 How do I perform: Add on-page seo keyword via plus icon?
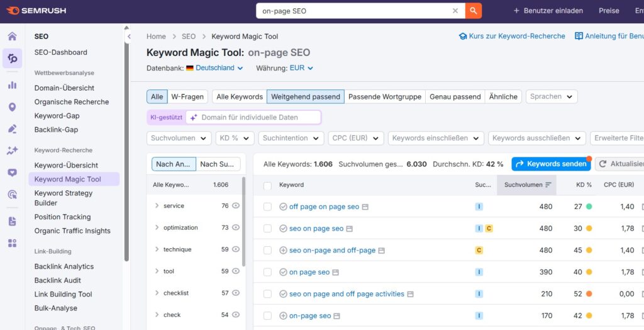pyautogui.click(x=283, y=316)
